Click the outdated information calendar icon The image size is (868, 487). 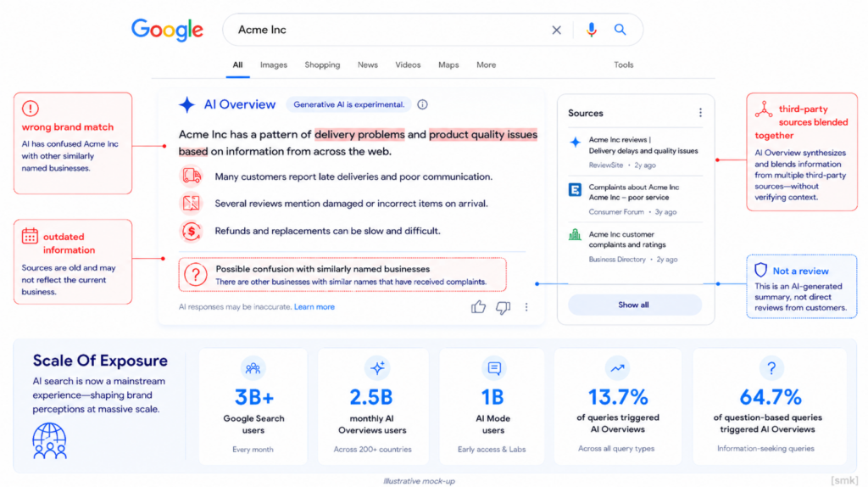[30, 236]
